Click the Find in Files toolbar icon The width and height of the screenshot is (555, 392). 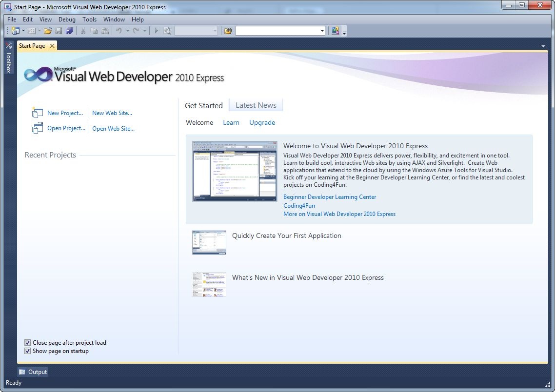(228, 31)
